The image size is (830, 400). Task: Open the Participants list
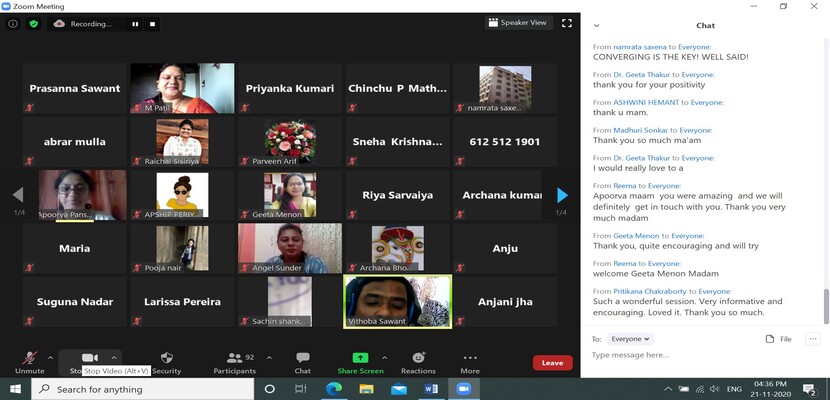[x=234, y=359]
